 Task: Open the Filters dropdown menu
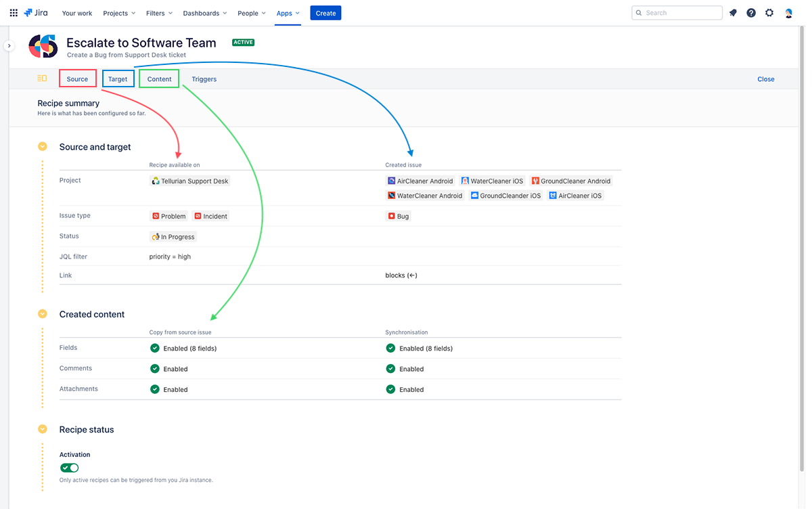pos(159,13)
